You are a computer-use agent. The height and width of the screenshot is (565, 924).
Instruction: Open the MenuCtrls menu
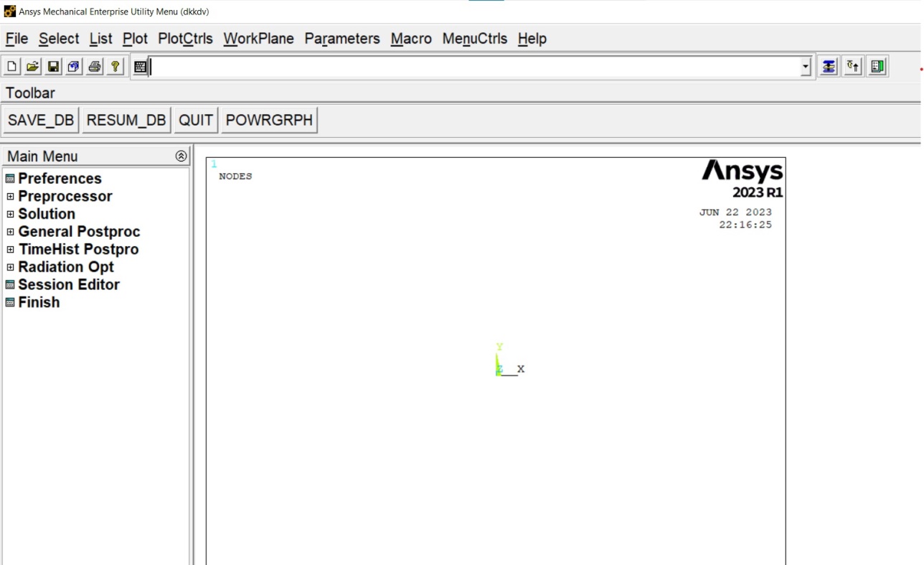(474, 39)
